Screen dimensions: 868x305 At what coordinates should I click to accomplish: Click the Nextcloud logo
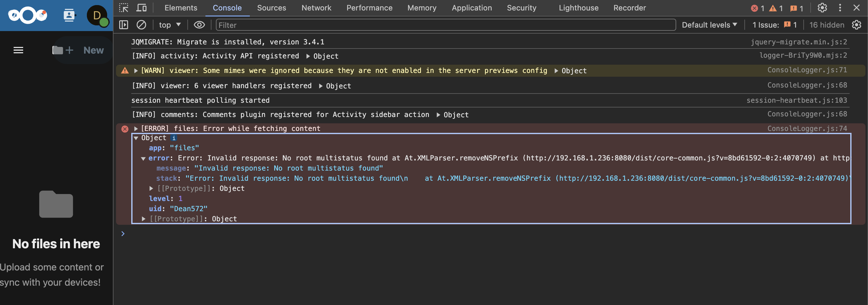[28, 15]
